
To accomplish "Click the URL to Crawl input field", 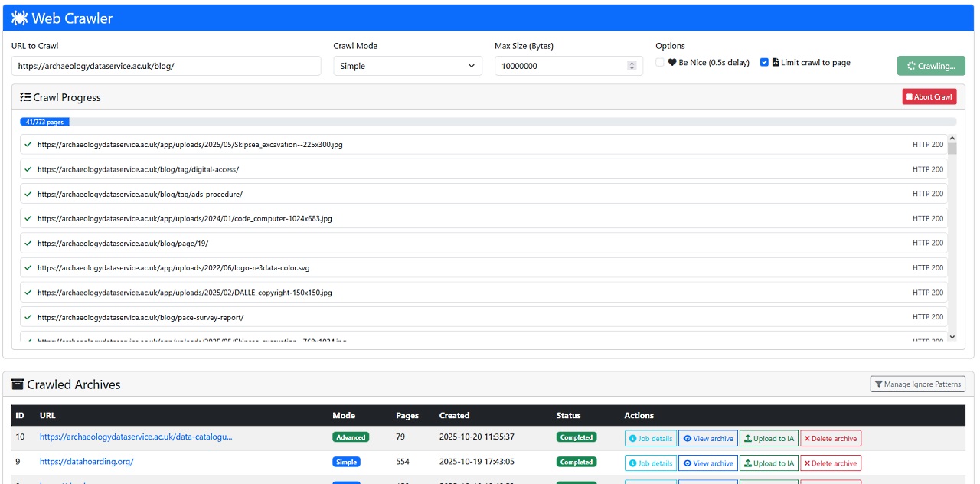I will click(166, 66).
